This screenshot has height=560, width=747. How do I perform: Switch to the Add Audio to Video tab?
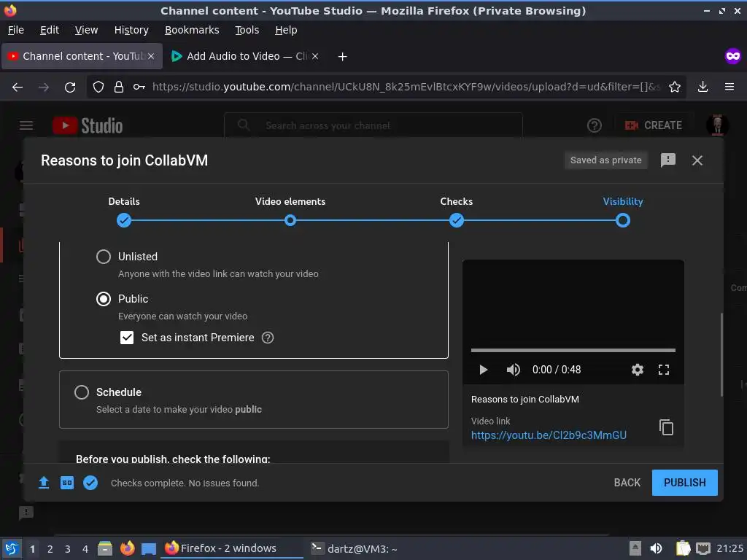[x=244, y=56]
